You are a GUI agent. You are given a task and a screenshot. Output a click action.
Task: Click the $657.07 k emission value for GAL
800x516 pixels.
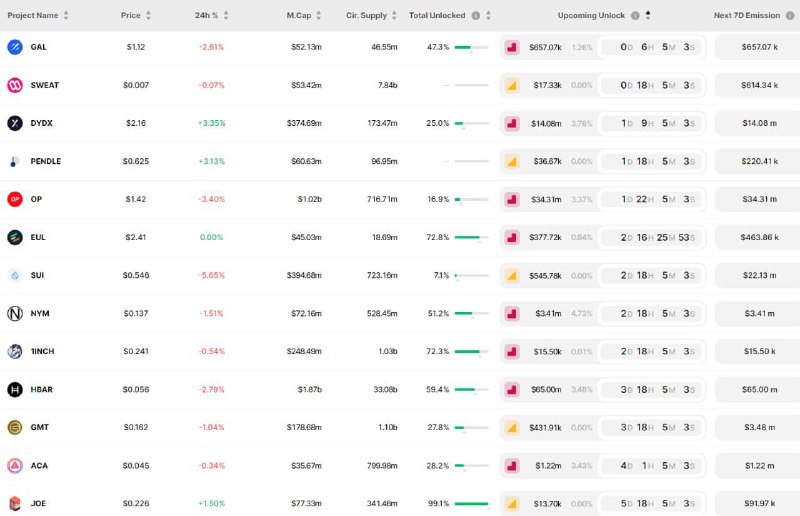pos(759,47)
